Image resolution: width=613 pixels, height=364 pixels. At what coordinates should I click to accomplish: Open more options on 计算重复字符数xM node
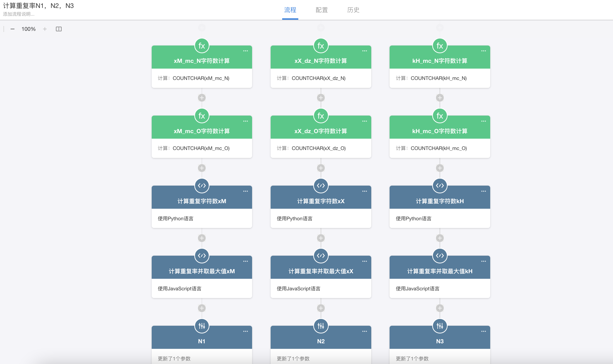[x=245, y=191]
